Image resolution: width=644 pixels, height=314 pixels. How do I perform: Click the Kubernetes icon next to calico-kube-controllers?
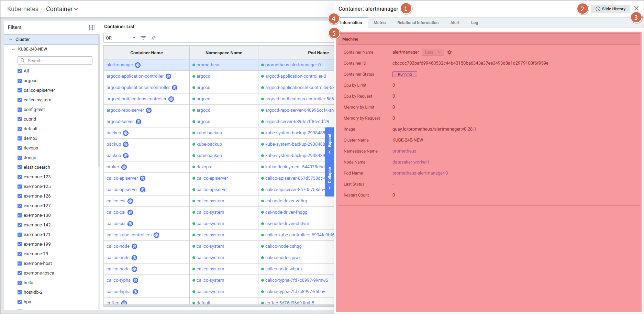[x=156, y=235]
